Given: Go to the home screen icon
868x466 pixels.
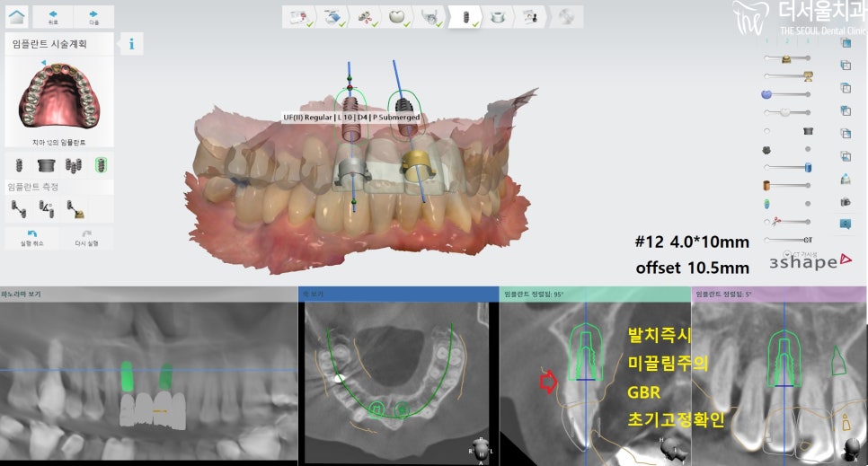Looking at the screenshot, I should (16, 16).
